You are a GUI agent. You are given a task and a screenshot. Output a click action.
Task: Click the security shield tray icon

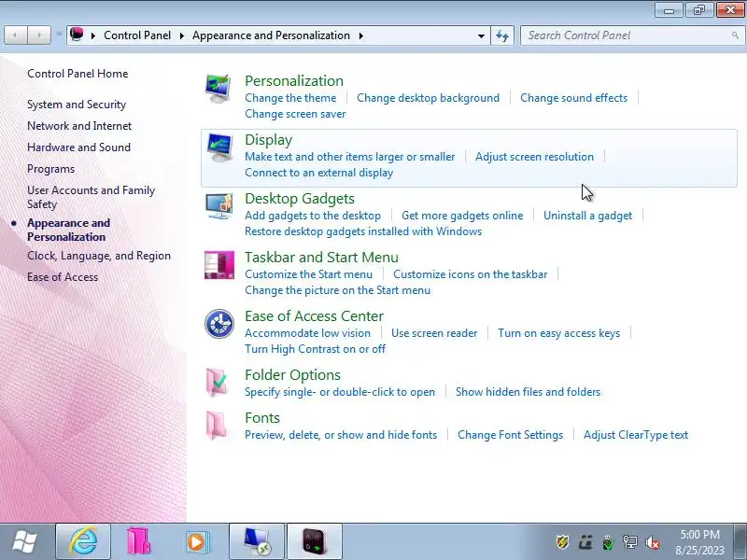pyautogui.click(x=563, y=542)
